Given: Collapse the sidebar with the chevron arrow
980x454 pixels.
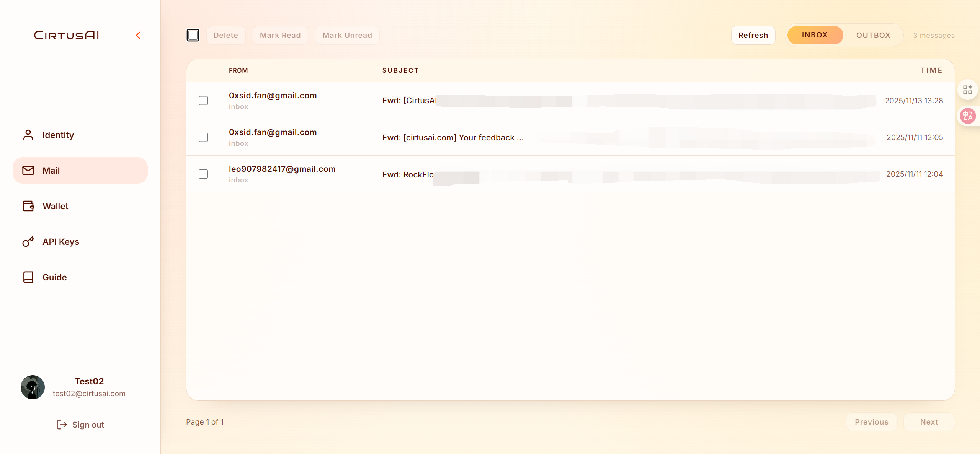Looking at the screenshot, I should tap(138, 36).
